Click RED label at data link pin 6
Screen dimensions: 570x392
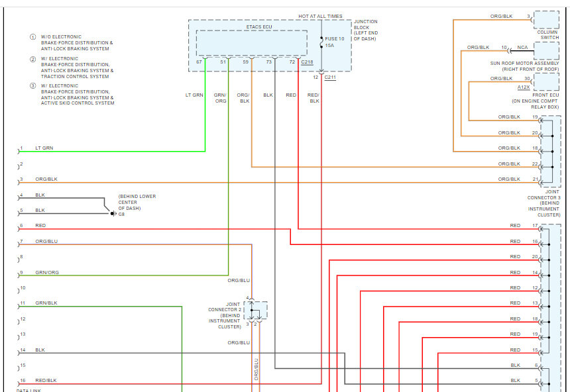[40, 226]
